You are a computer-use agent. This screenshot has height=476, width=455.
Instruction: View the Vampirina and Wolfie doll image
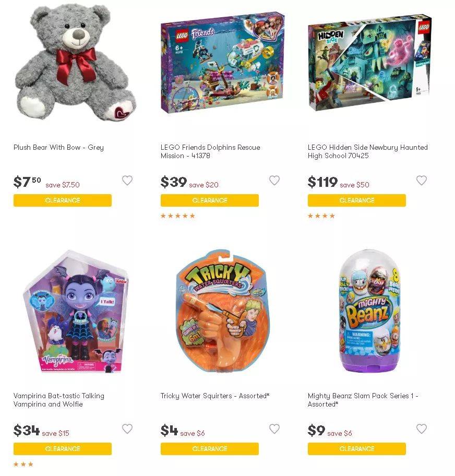(x=75, y=312)
